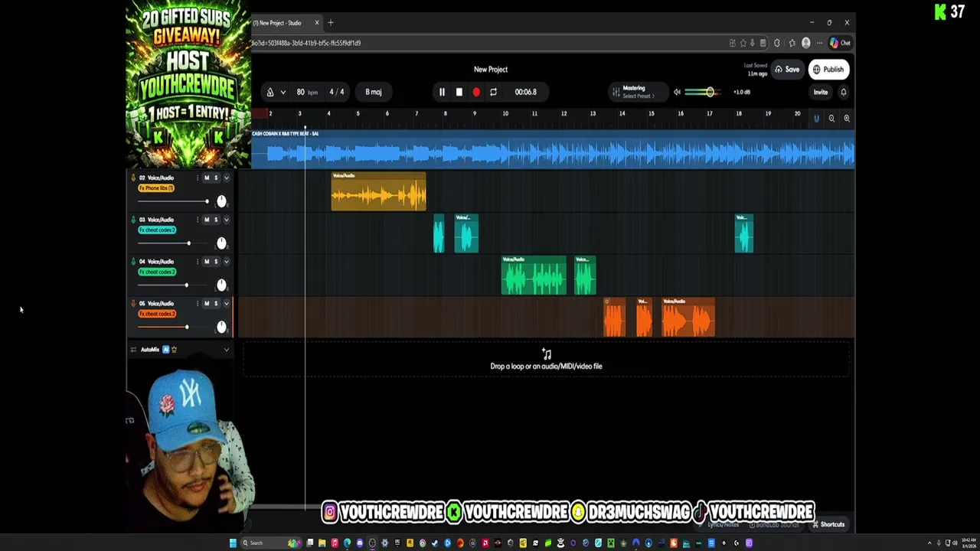This screenshot has height=551, width=980.
Task: Zoom in the timeline with plus magnifier
Action: pyautogui.click(x=847, y=119)
